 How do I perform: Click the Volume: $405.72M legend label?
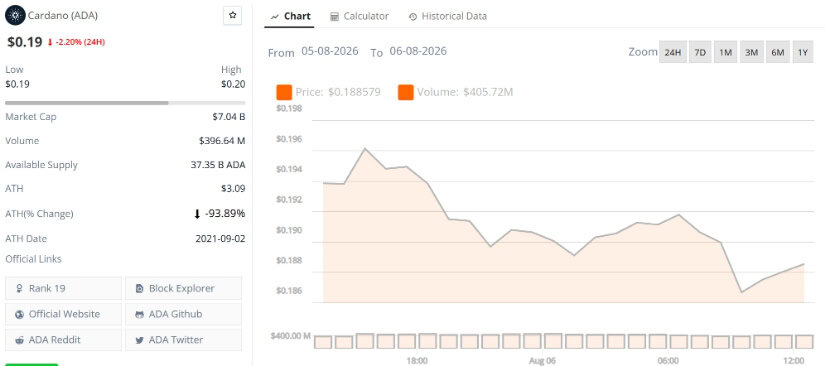465,92
